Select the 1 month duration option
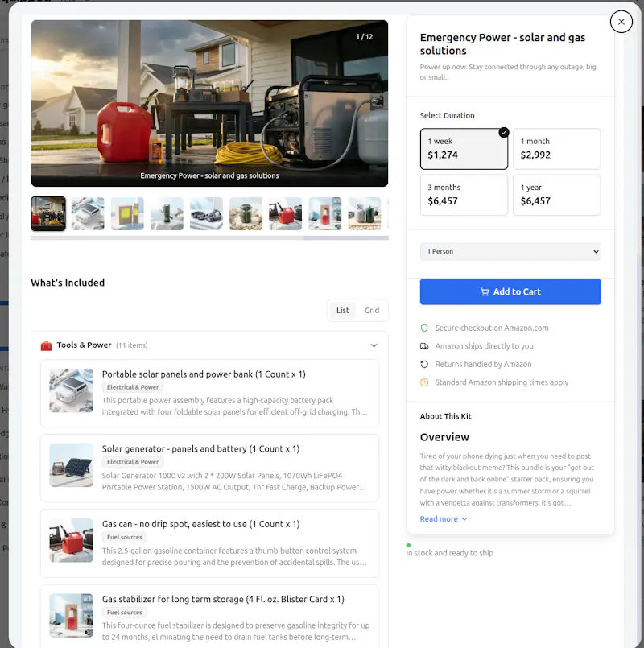This screenshot has height=648, width=644. coord(556,149)
